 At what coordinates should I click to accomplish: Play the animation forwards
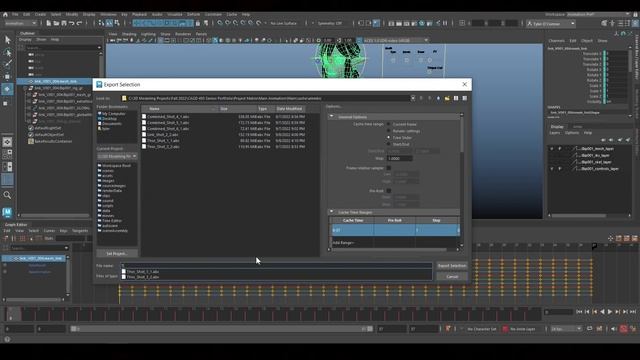coord(610,312)
